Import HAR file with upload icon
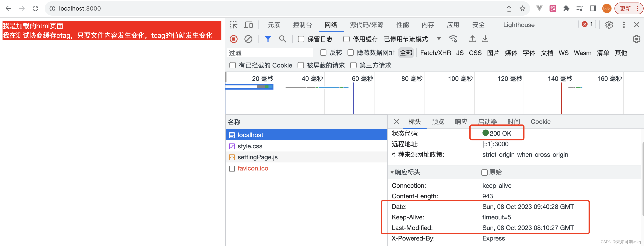Screen dimensions: 644x246 coord(472,39)
